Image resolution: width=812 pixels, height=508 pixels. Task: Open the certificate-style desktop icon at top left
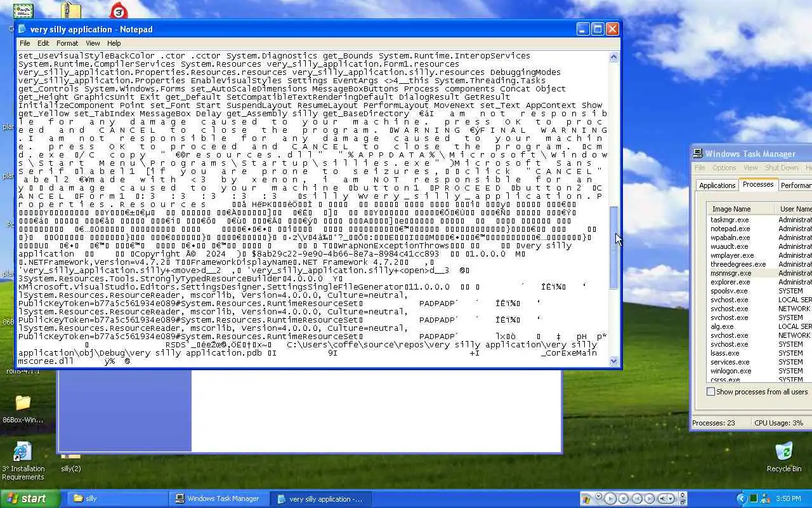pyautogui.click(x=23, y=11)
